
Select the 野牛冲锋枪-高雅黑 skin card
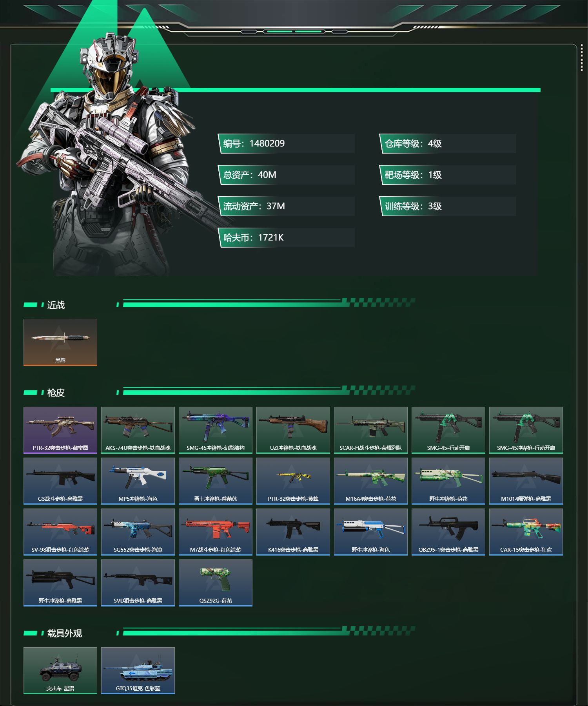(x=60, y=583)
